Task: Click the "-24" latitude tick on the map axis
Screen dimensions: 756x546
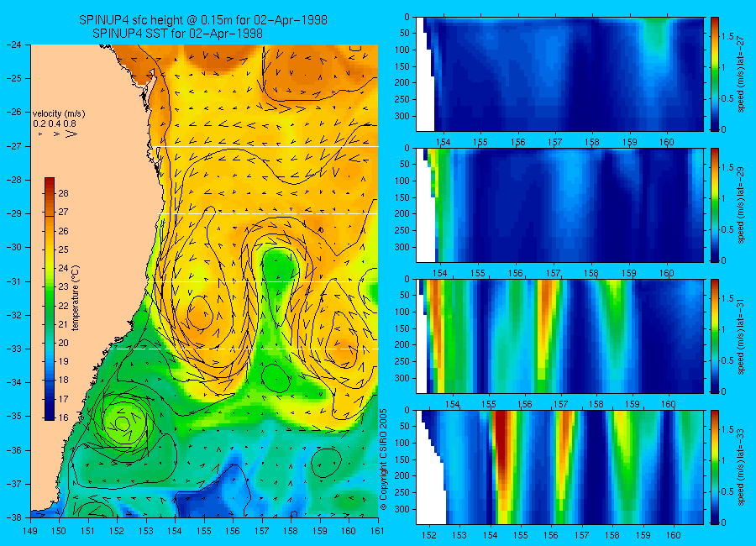Action: (x=14, y=45)
